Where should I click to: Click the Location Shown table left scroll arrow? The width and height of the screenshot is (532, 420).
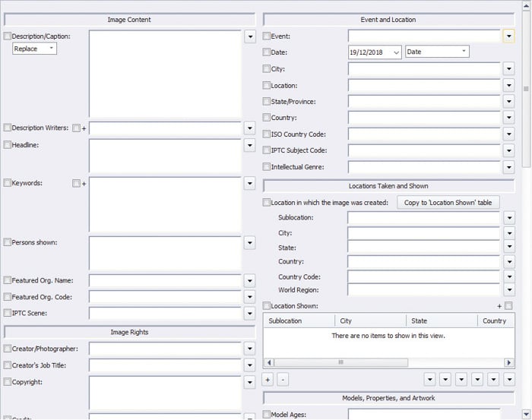(x=269, y=362)
